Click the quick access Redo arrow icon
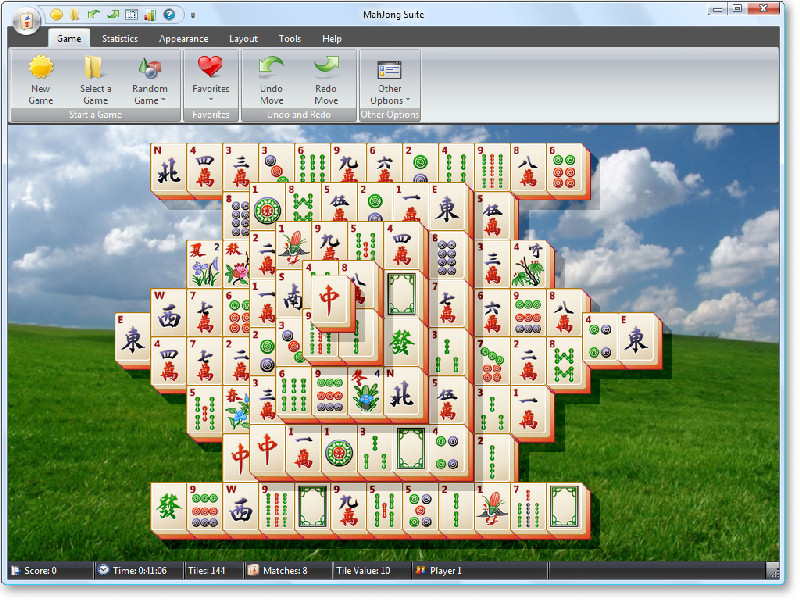 click(113, 14)
